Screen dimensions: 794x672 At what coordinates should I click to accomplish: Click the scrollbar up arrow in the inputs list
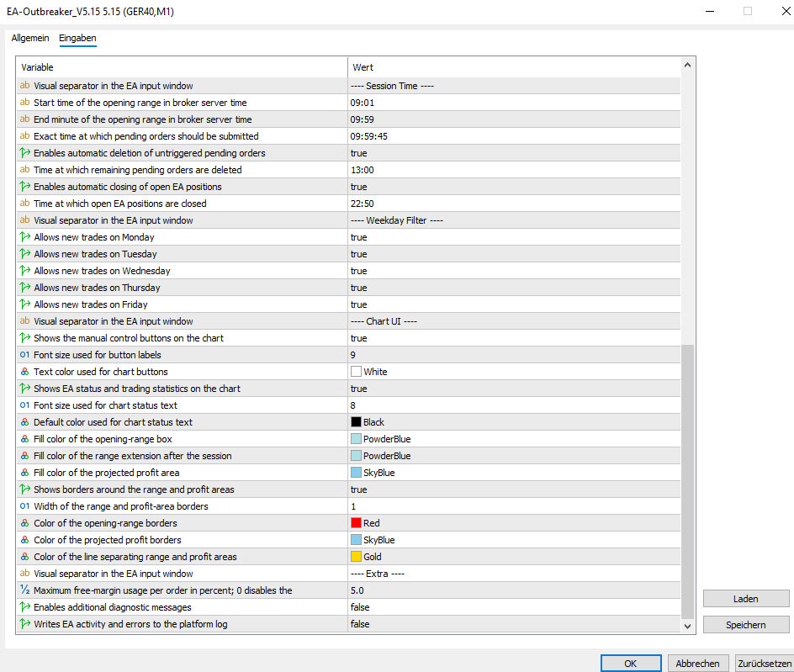point(687,65)
